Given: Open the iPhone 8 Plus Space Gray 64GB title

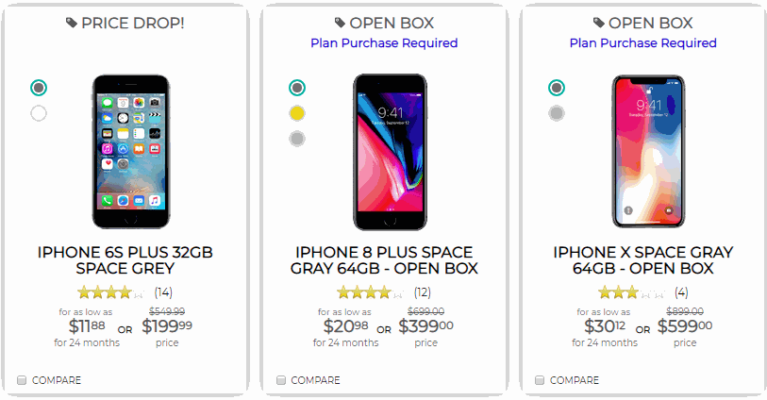Looking at the screenshot, I should [384, 260].
